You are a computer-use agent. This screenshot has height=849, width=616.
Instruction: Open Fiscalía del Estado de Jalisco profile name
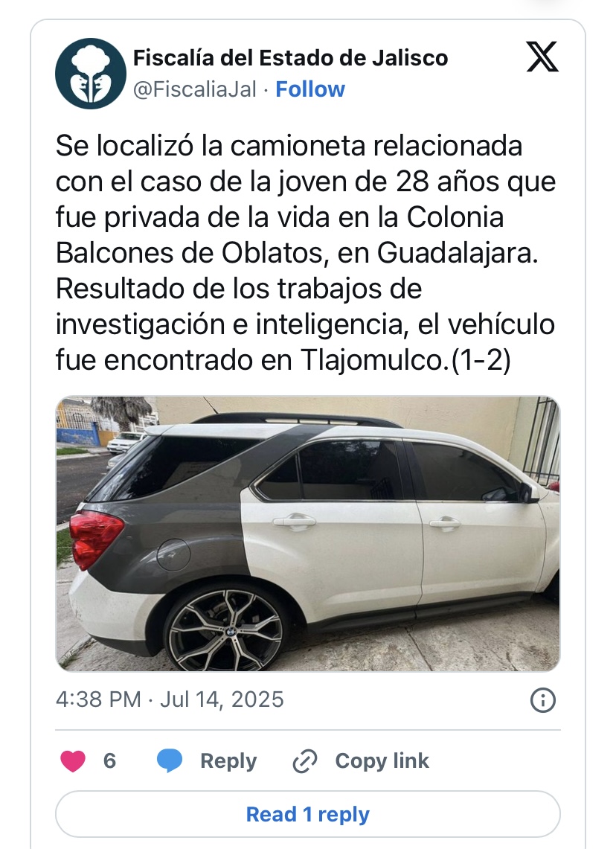[x=291, y=58]
